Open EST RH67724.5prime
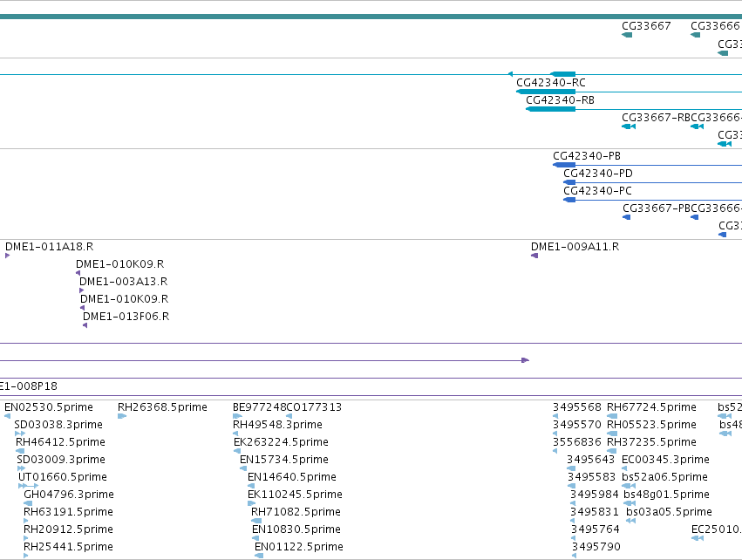Image resolution: width=742 pixels, height=560 pixels. tap(651, 407)
